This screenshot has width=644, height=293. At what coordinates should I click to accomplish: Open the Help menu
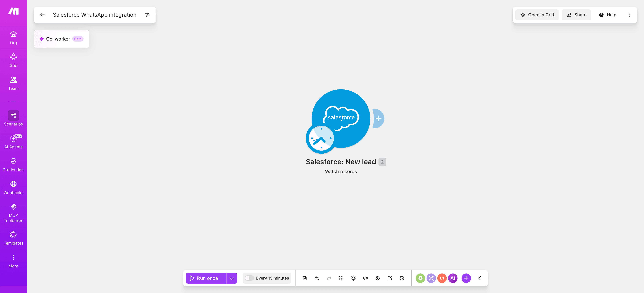[x=607, y=15]
